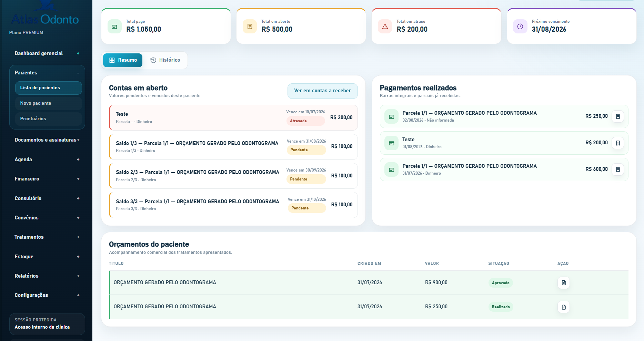Open document for the Aprovado orçamento
Viewport: 644px width, 341px height.
point(564,283)
